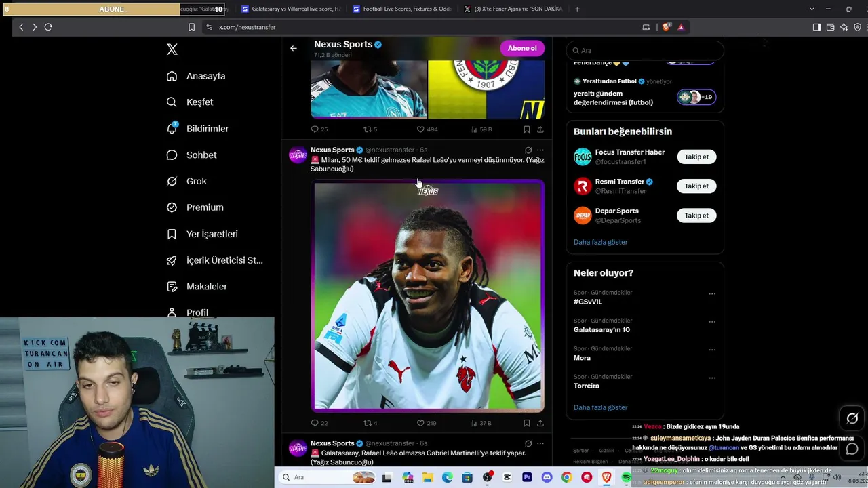Open Keşfet explore page
The height and width of the screenshot is (488, 868).
(190, 102)
